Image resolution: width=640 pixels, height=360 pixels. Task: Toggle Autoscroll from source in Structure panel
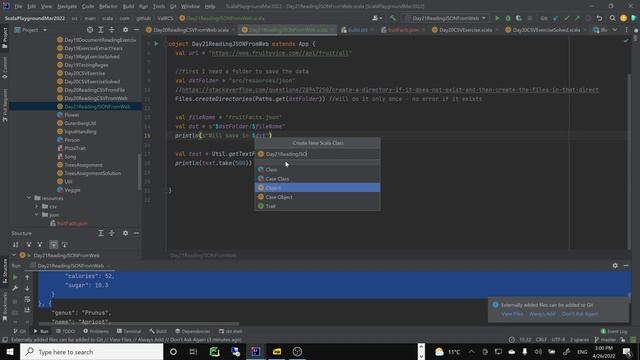64,244
